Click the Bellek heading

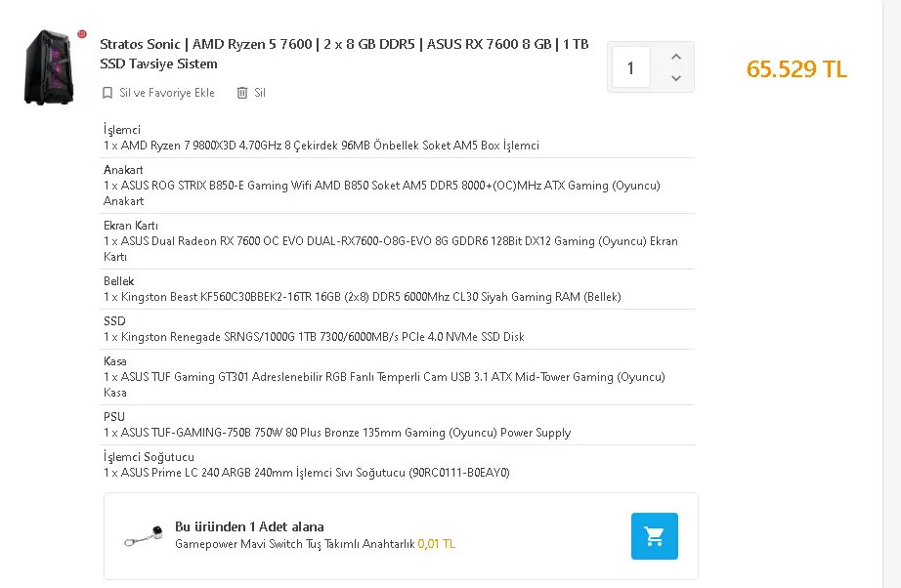click(118, 280)
